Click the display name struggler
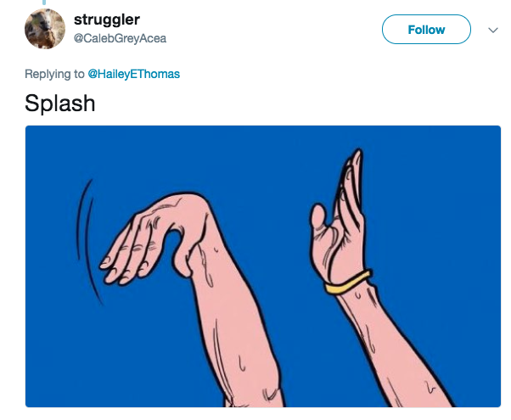 coord(107,20)
